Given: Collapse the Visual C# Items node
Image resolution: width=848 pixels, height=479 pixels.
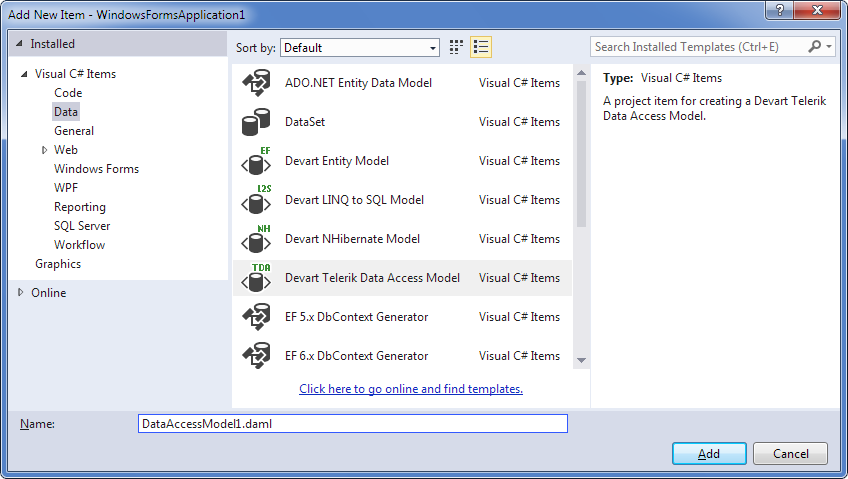Looking at the screenshot, I should point(24,74).
